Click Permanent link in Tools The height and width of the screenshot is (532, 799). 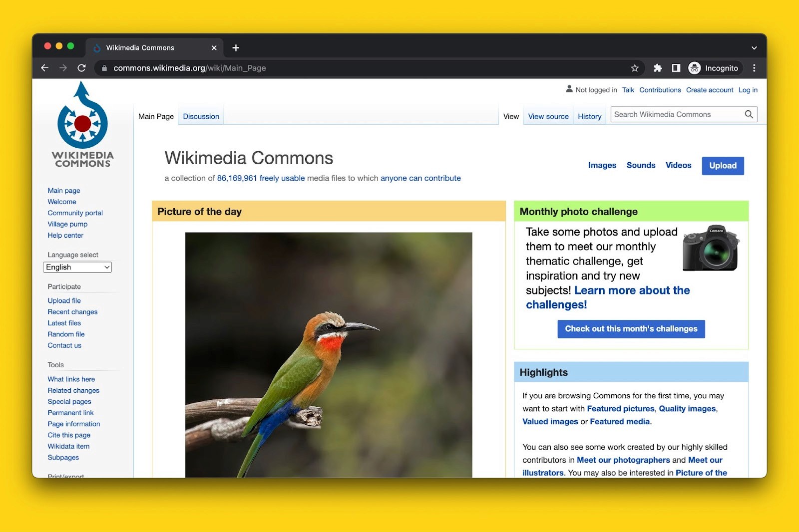(x=70, y=413)
